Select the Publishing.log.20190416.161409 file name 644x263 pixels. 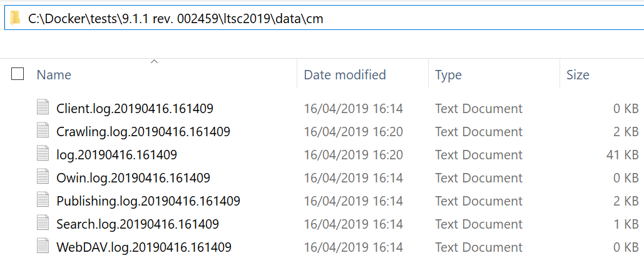[148, 201]
